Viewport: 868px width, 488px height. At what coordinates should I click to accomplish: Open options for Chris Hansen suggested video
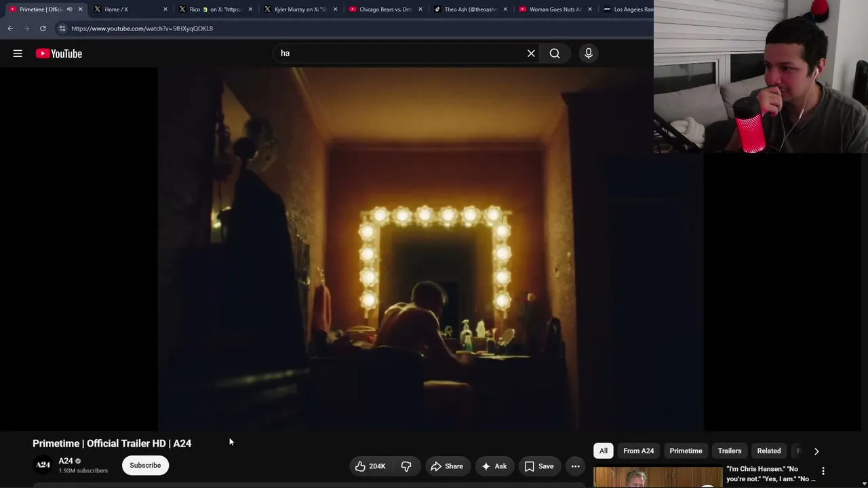click(823, 471)
